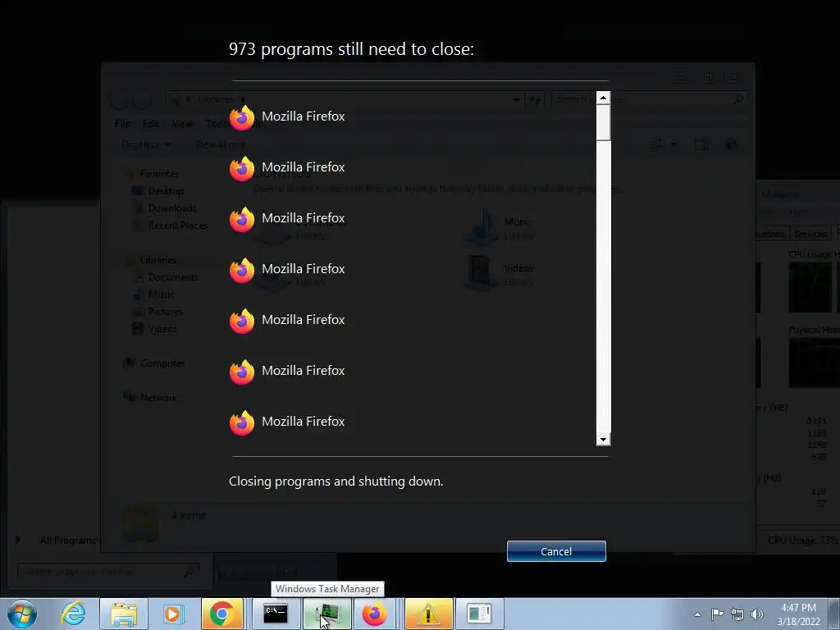Select Documents in the Explorer navigation pane

(173, 277)
